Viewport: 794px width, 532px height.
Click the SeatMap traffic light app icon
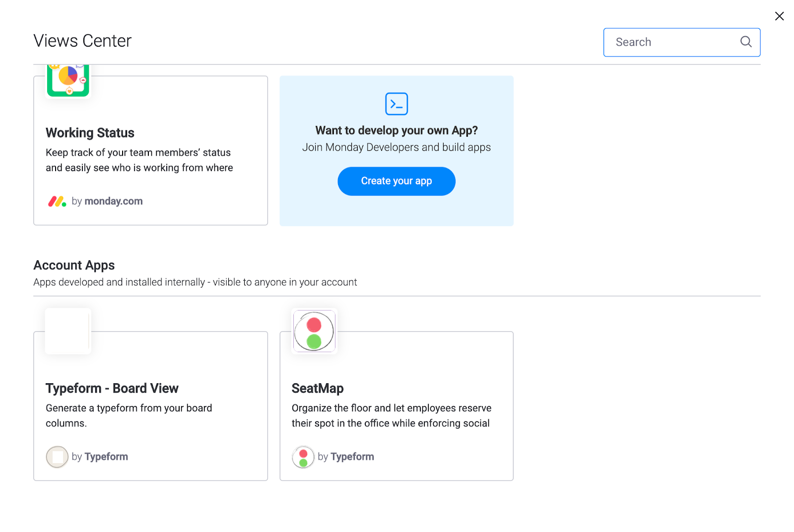(314, 331)
